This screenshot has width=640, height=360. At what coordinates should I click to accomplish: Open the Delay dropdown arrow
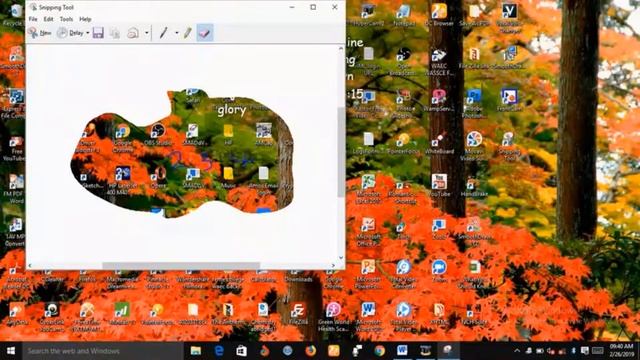point(88,33)
